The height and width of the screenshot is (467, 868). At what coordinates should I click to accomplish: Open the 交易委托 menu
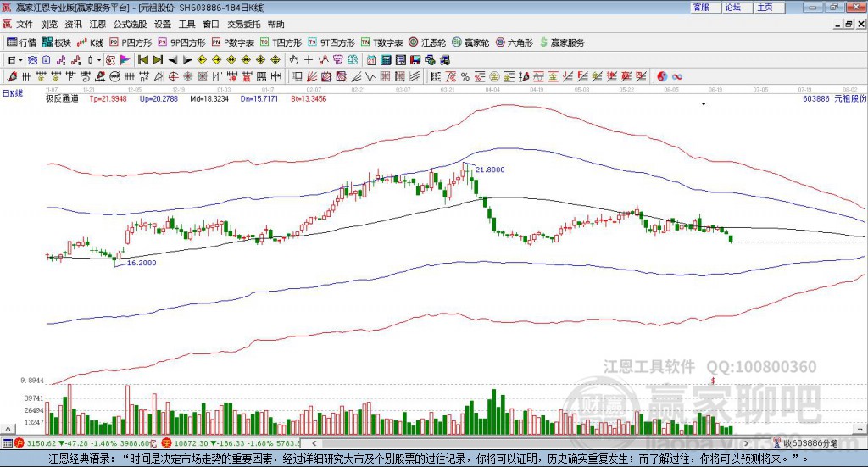[x=243, y=25]
